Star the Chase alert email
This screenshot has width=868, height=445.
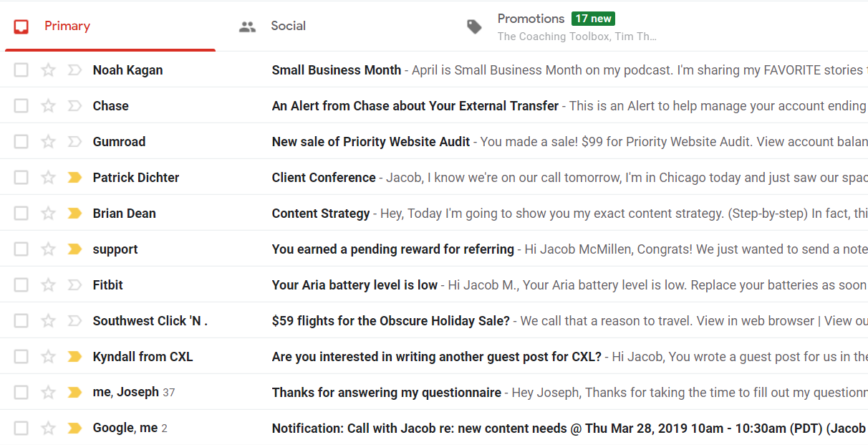pyautogui.click(x=48, y=106)
